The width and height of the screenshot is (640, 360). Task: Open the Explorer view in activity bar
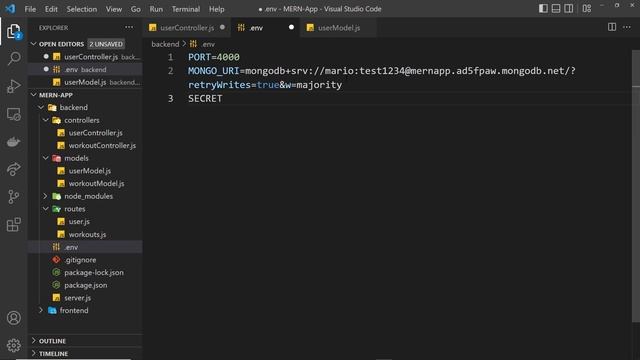[13, 31]
